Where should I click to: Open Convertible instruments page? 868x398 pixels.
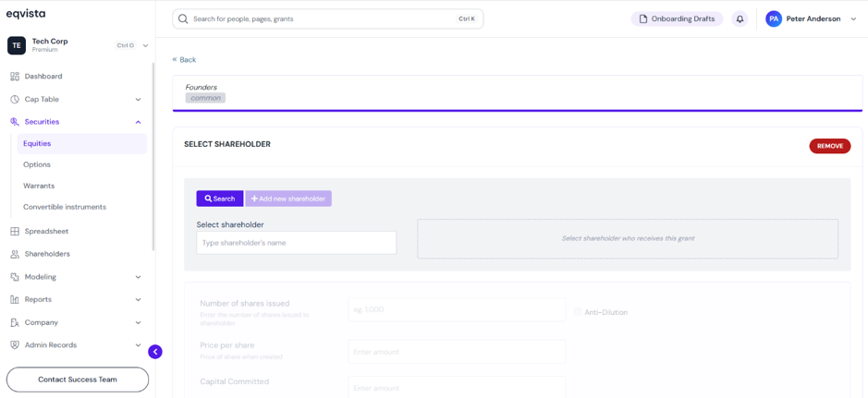coord(65,207)
